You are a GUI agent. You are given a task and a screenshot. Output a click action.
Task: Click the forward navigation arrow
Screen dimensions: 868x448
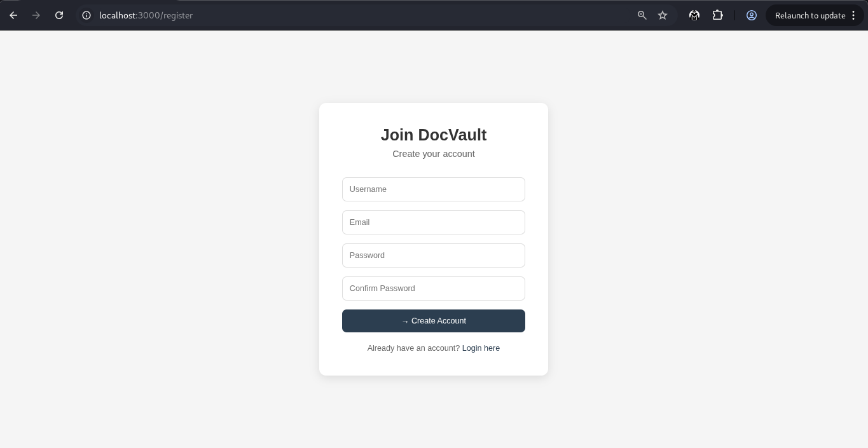[x=36, y=15]
